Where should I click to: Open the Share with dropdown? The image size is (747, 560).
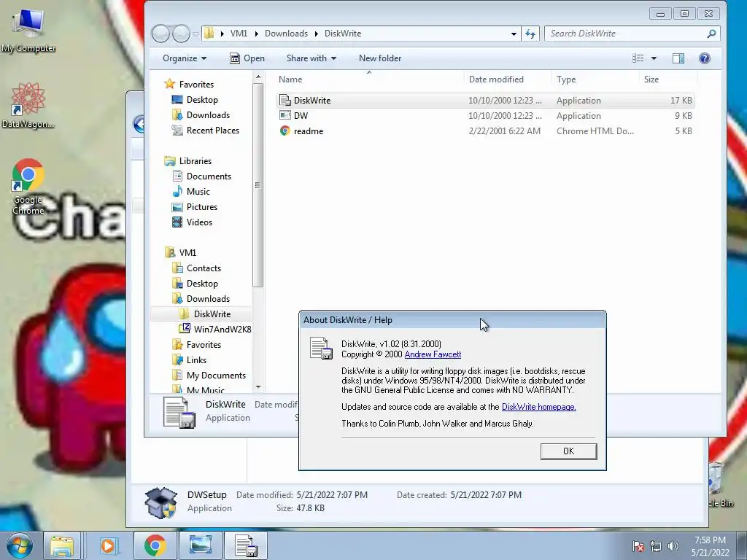[x=311, y=58]
